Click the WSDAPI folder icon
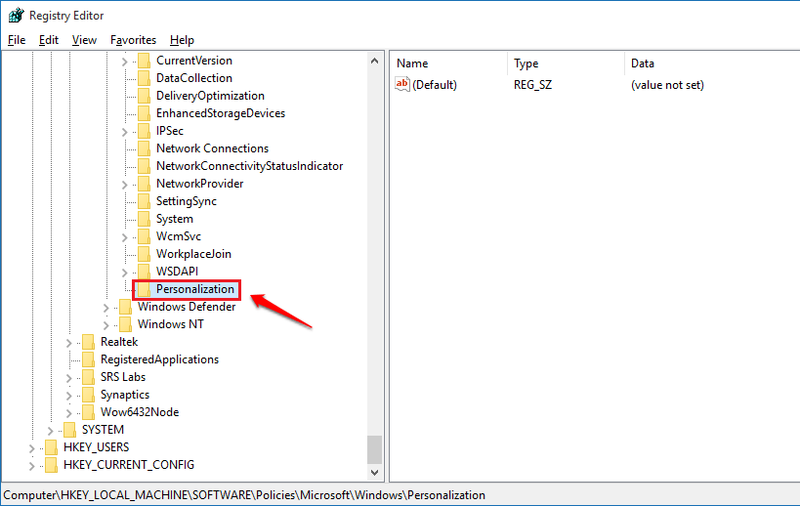This screenshot has height=506, width=800. tap(144, 272)
